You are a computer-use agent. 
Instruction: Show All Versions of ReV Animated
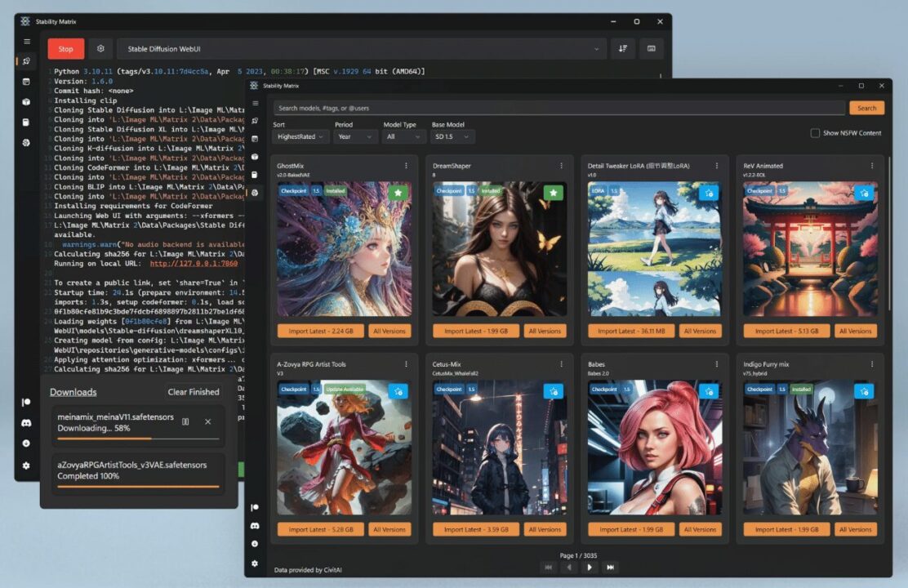coord(855,331)
